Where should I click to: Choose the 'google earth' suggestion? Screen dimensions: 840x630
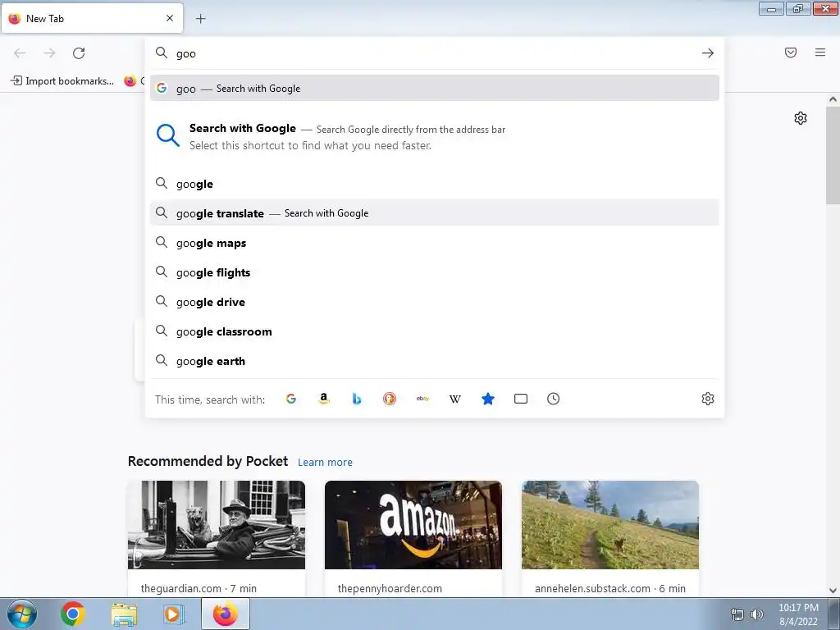[x=435, y=361]
